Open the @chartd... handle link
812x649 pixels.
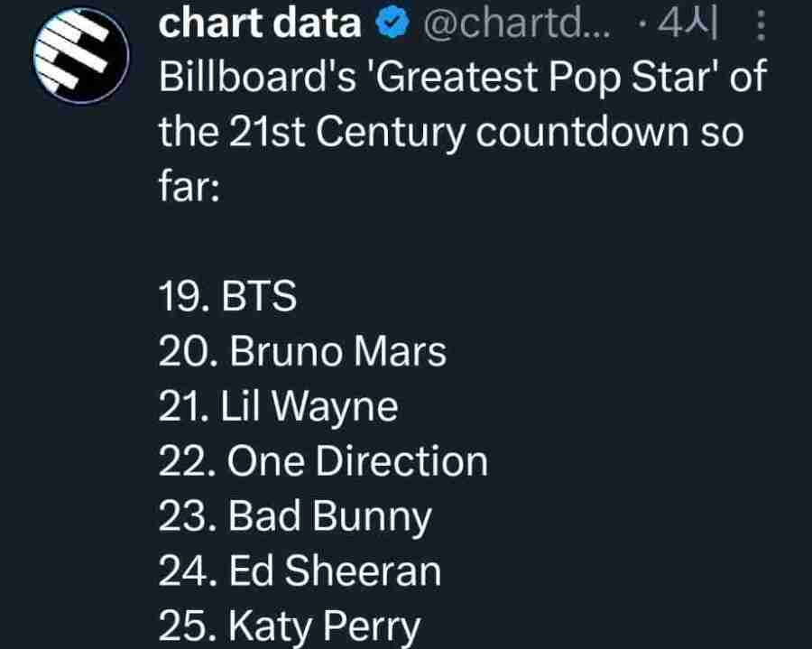[x=517, y=23]
